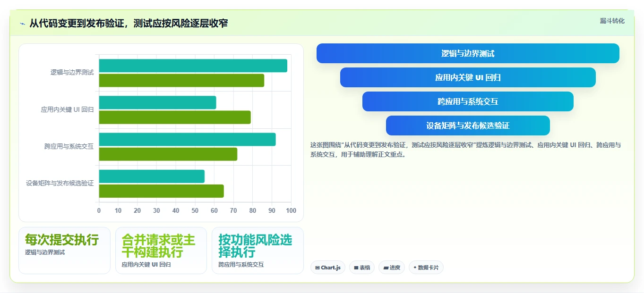Click the 跨应用与系统交互 funnel stage
644x293 pixels.
click(468, 101)
